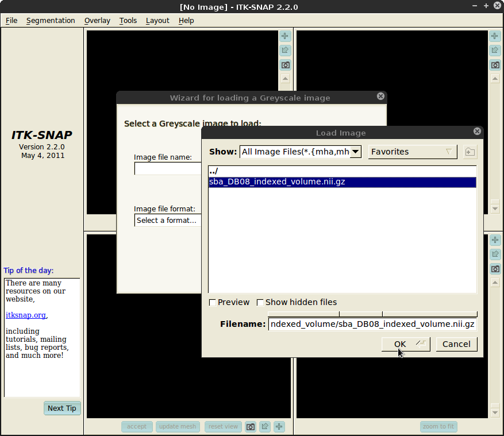Click the camera snapshot icon in top-left slice view

point(285,65)
